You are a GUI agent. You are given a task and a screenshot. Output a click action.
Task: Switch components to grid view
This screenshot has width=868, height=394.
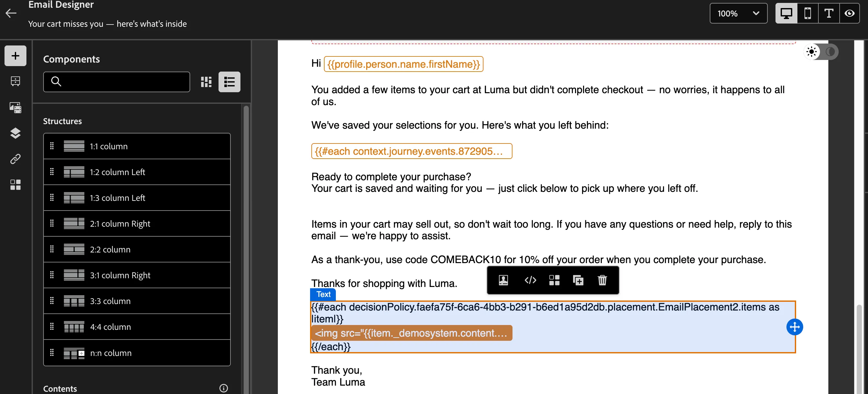[206, 82]
